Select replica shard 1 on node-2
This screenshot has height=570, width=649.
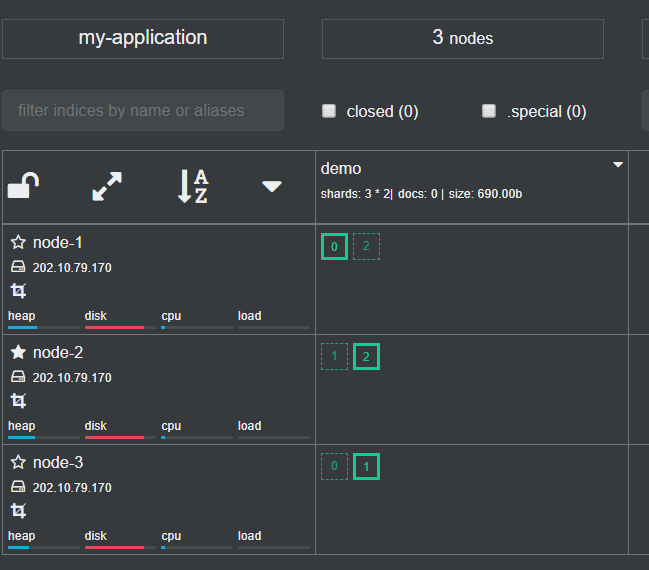[x=334, y=356]
